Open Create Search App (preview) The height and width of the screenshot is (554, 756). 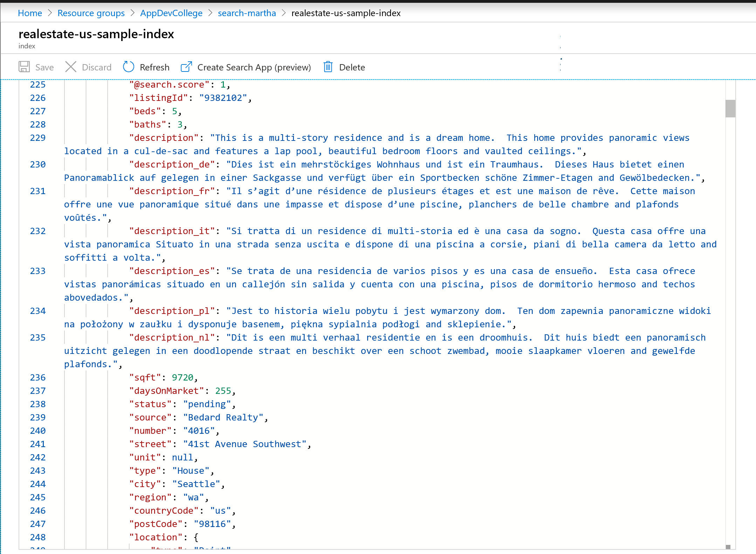pos(254,67)
